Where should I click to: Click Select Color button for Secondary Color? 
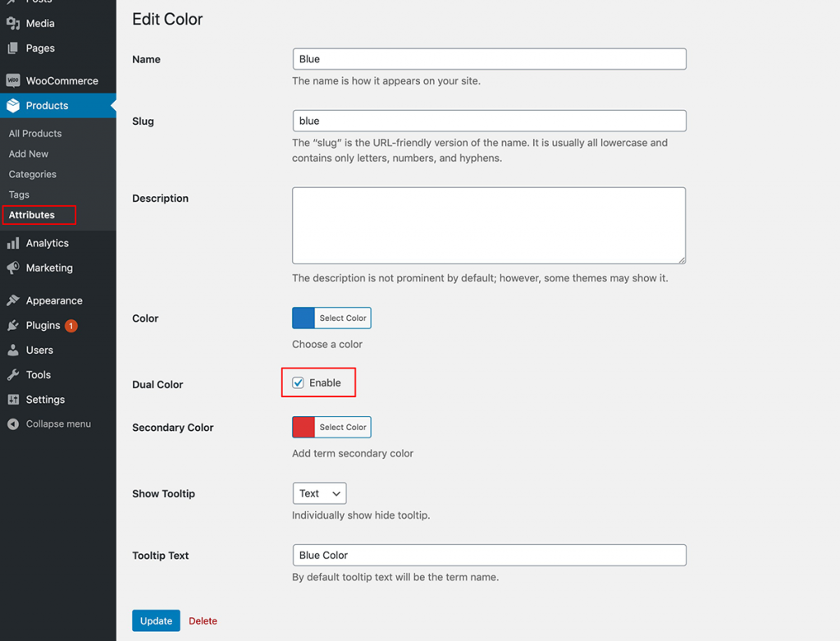(x=343, y=427)
